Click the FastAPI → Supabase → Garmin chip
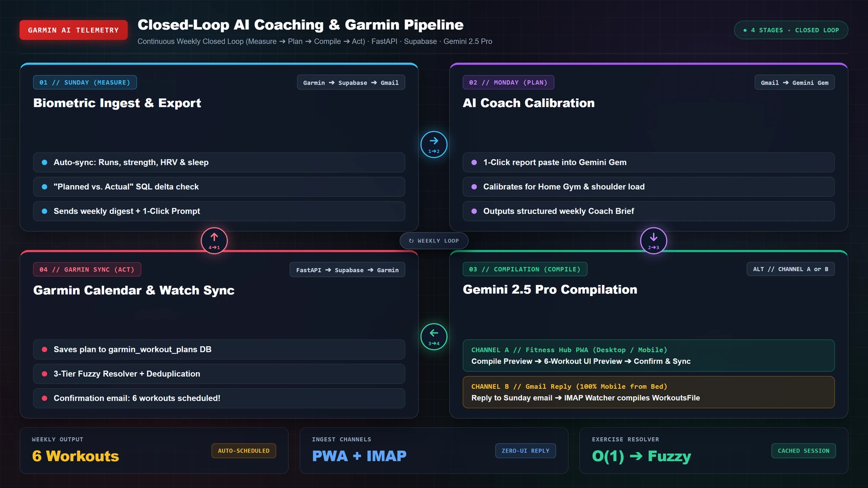Image resolution: width=868 pixels, height=488 pixels. pos(347,269)
